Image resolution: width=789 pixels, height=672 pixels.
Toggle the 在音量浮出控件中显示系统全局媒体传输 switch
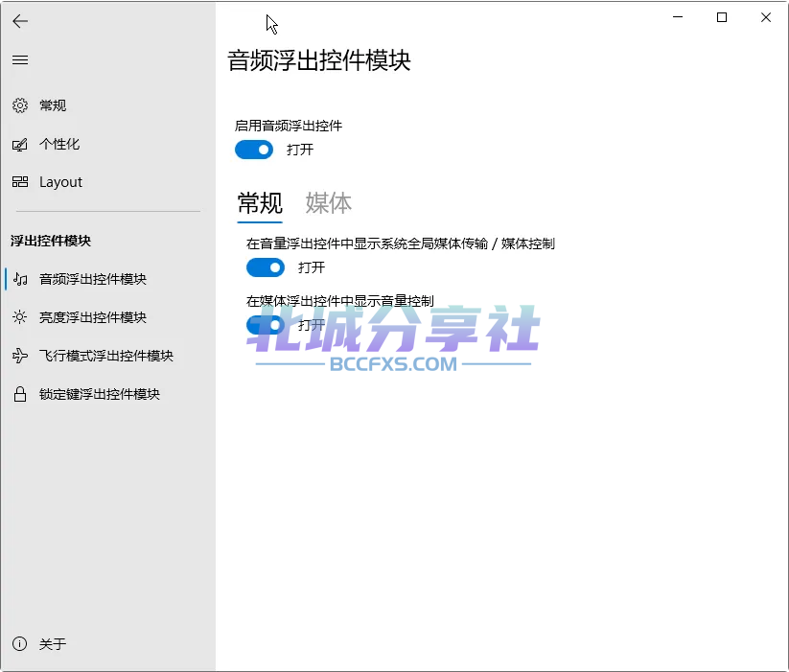266,267
